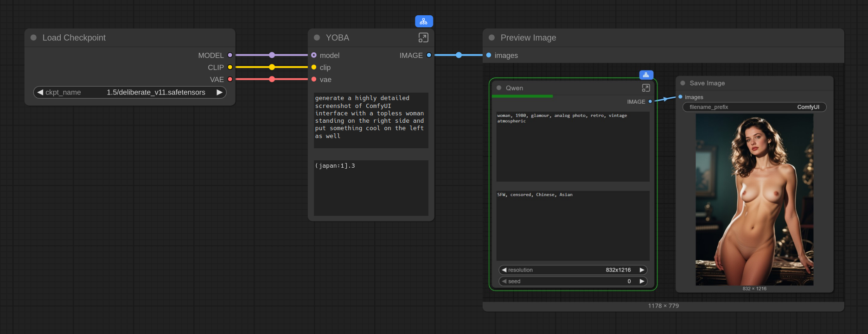Click the MODEL output port on Load Checkpoint
The width and height of the screenshot is (868, 334).
(x=230, y=55)
